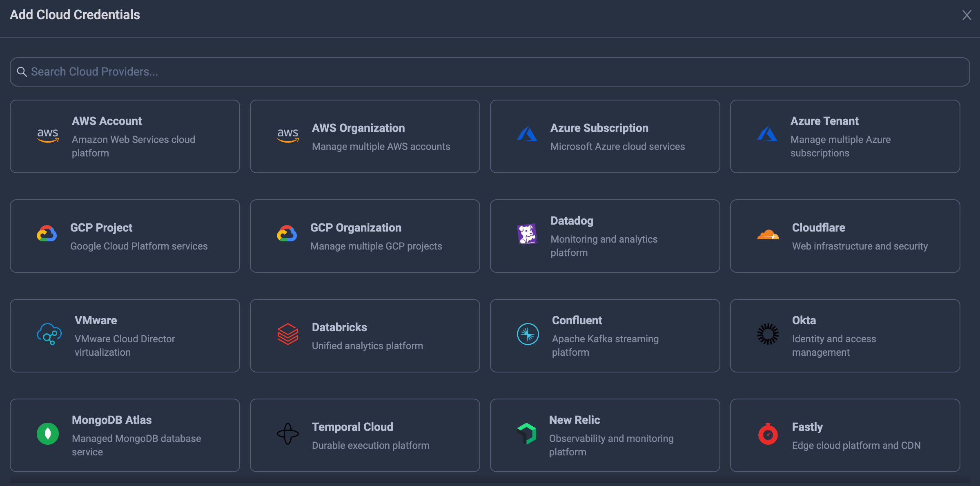
Task: Click the Web infrastructure and security description
Action: [860, 246]
